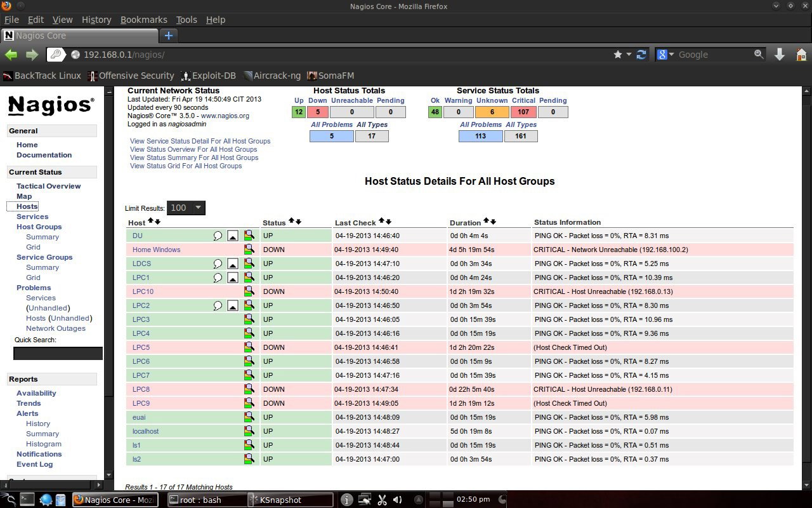This screenshot has width=812, height=508.
Task: Click the Firefox home button icon
Action: point(801,55)
